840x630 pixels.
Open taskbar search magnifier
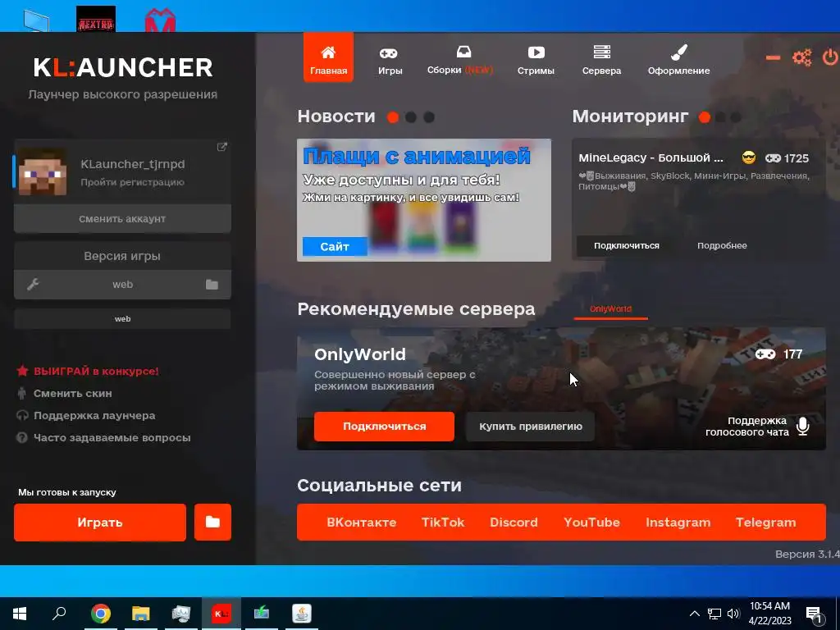[x=59, y=614]
